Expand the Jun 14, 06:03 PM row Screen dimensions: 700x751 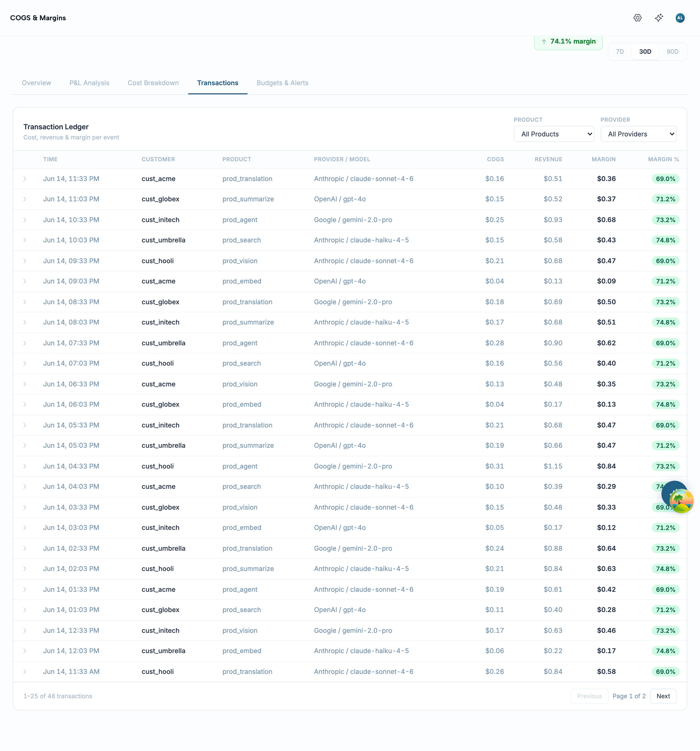25,404
